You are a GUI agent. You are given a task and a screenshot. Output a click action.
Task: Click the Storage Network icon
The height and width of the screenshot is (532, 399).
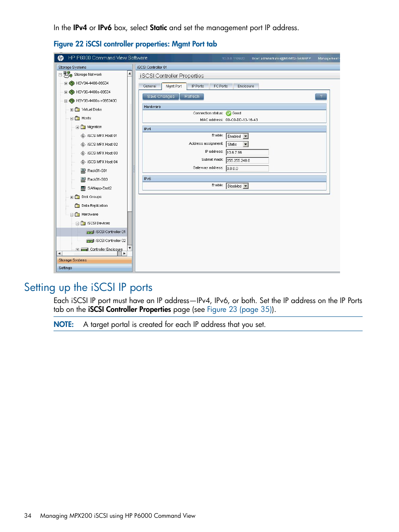(x=68, y=75)
